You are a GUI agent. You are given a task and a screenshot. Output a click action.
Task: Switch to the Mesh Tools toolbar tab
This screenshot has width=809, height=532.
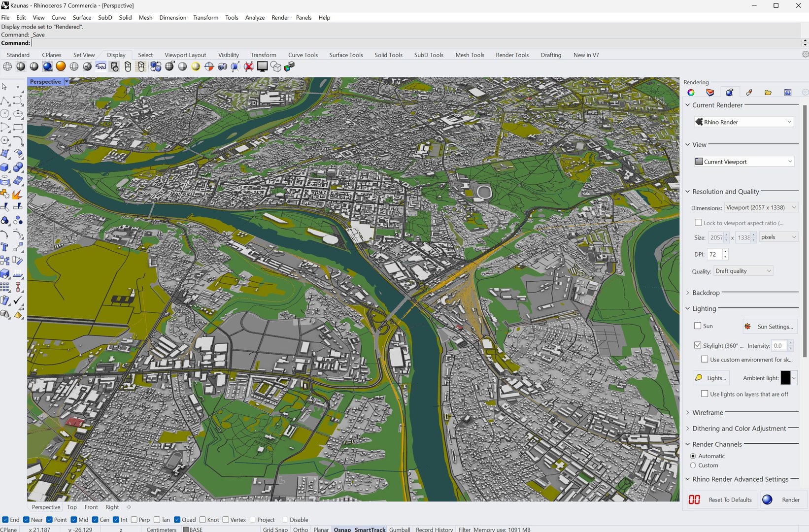[470, 55]
